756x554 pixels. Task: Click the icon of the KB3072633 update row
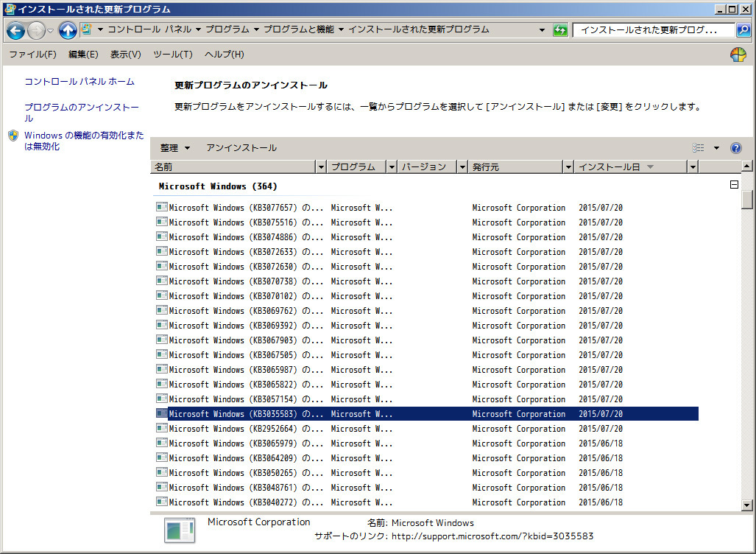161,251
